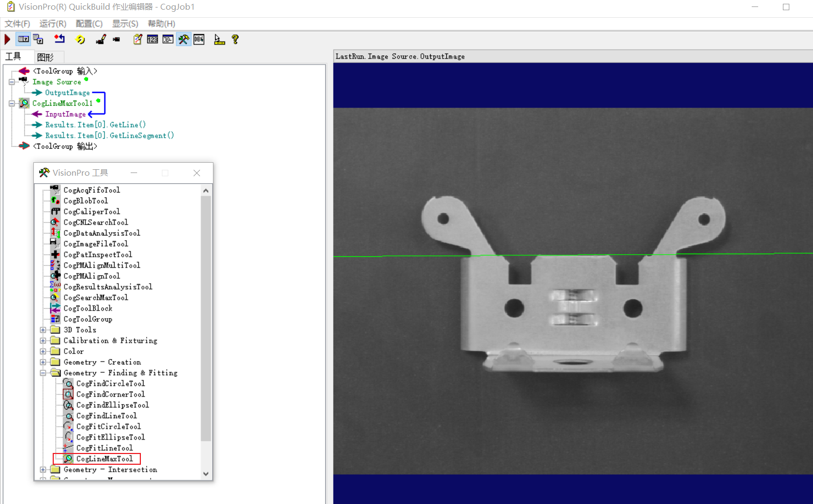Expand the 3D Tools folder
This screenshot has height=504, width=813.
43,329
